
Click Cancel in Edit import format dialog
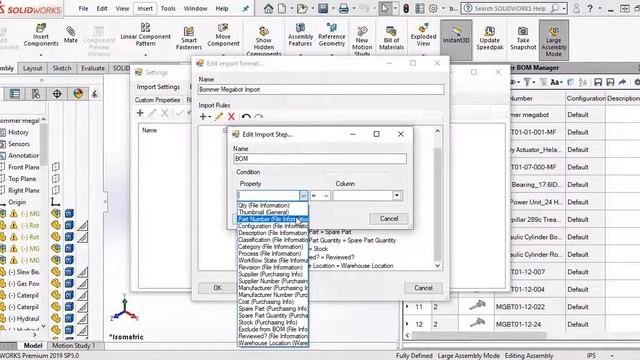[423, 288]
